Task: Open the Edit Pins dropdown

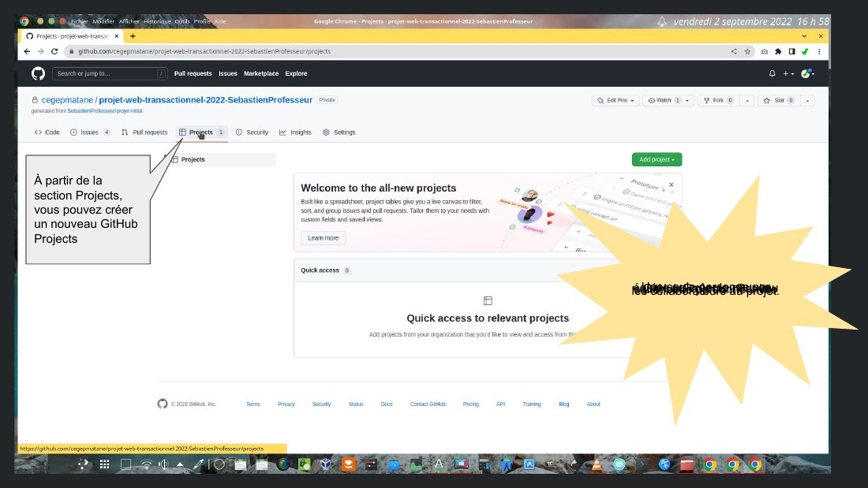Action: (x=615, y=100)
